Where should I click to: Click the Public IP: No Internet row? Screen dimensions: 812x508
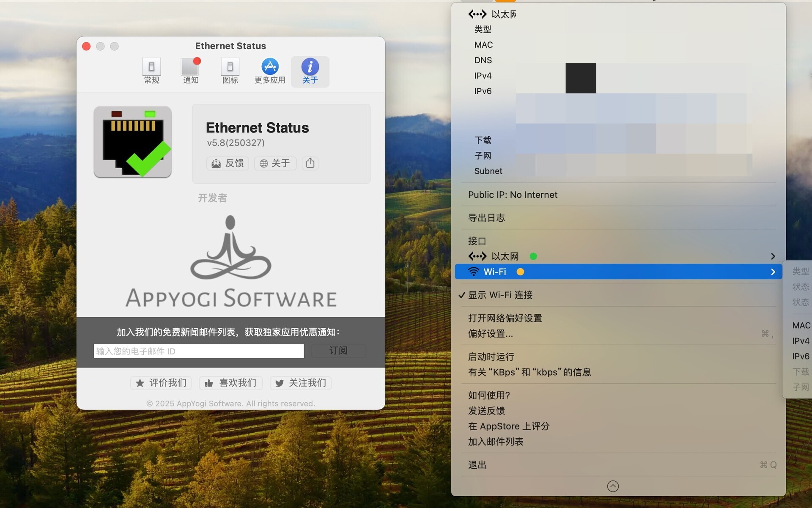point(618,195)
